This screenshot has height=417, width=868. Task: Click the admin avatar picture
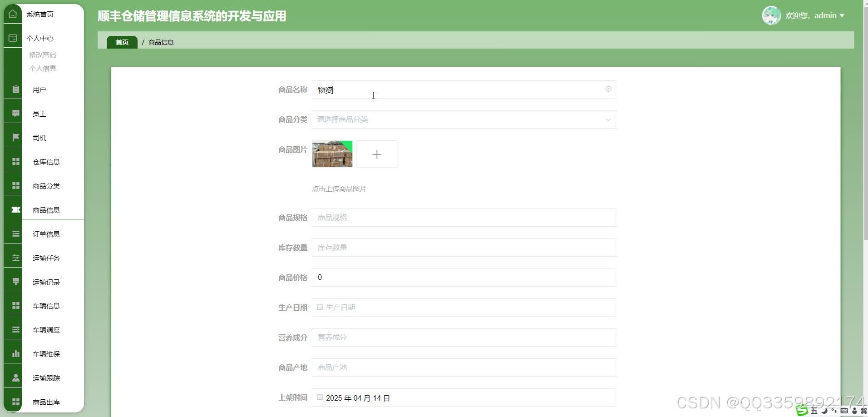click(x=771, y=15)
